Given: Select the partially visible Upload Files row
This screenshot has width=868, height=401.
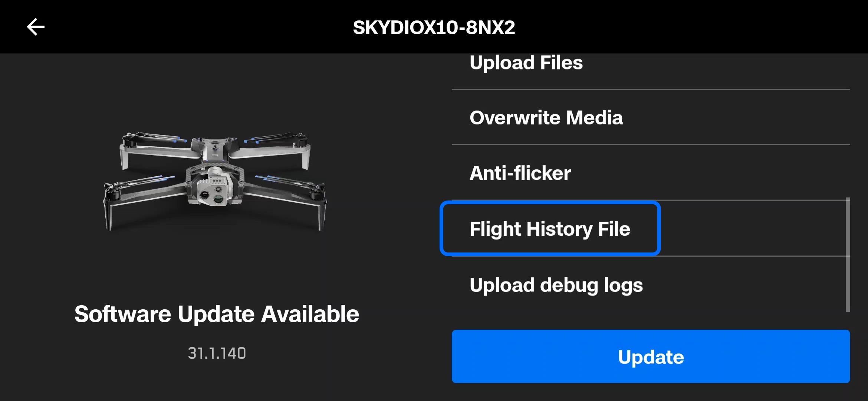Looking at the screenshot, I should pos(526,62).
